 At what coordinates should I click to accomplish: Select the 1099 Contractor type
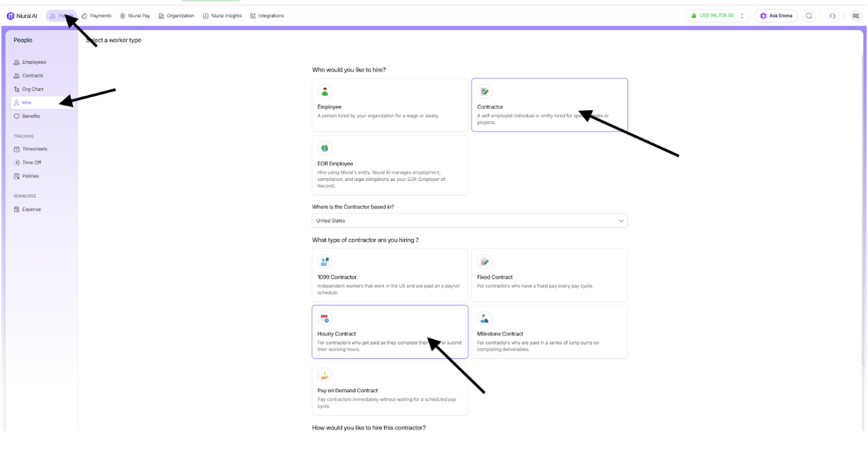click(390, 275)
